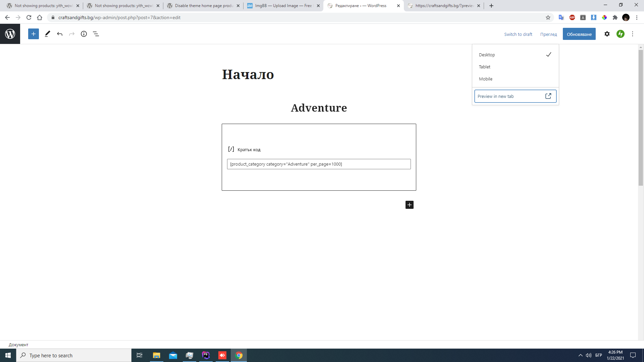Click the Обновяване update button
644x362 pixels.
click(579, 34)
